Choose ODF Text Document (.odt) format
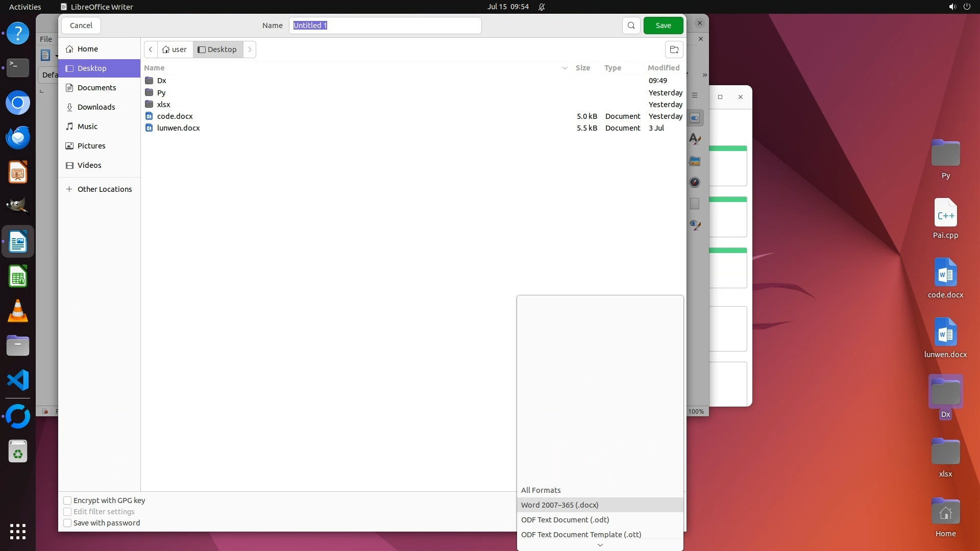The width and height of the screenshot is (980, 551). pos(565,520)
